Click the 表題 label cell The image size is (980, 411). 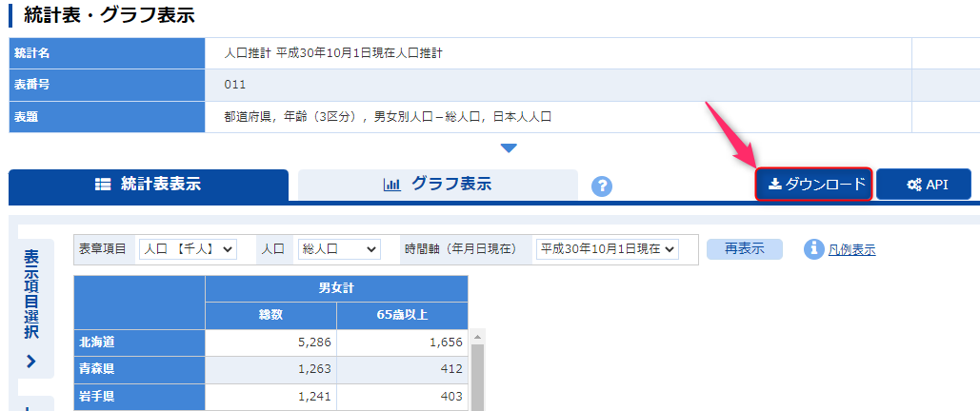[x=107, y=117]
